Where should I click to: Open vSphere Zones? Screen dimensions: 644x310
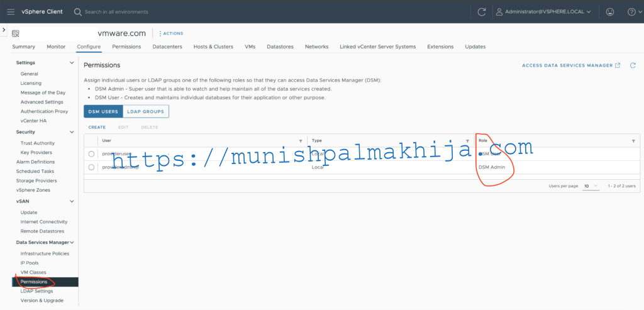click(x=33, y=190)
